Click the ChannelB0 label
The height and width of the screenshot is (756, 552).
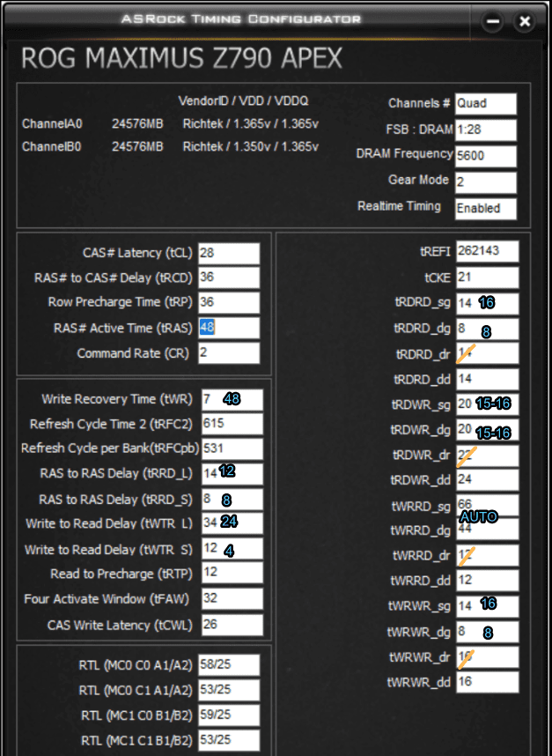pos(52,146)
